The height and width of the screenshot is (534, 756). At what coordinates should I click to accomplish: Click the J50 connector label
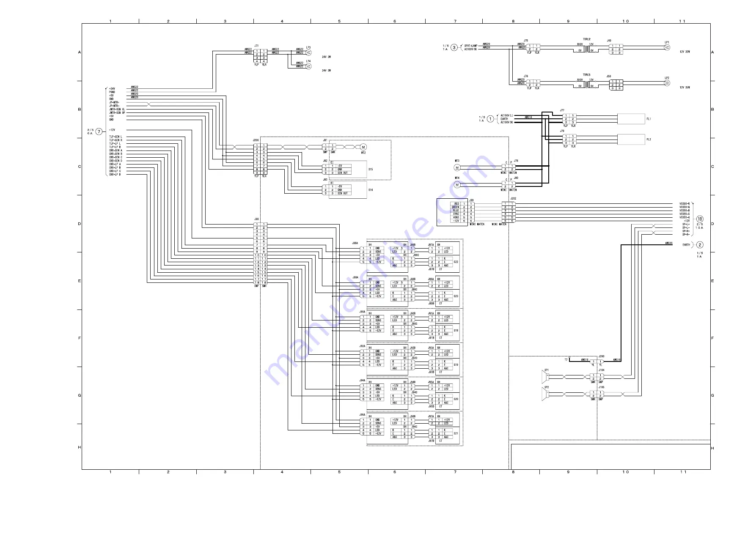coord(609,76)
